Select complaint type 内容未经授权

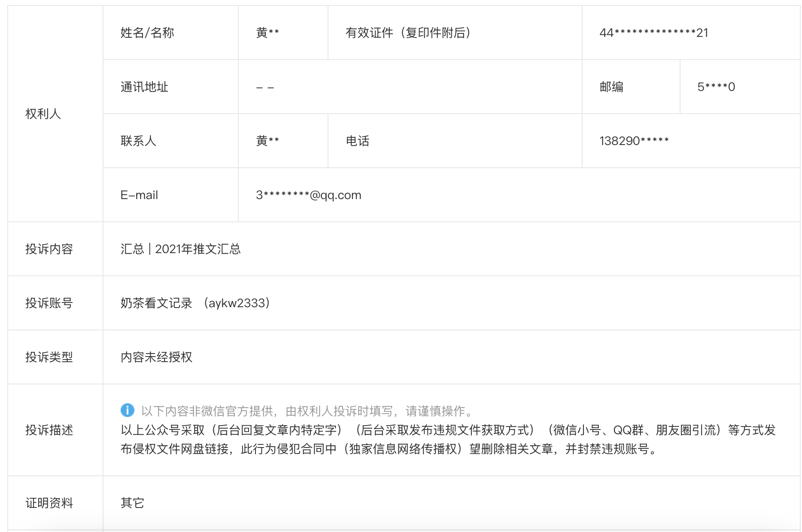[x=156, y=357]
